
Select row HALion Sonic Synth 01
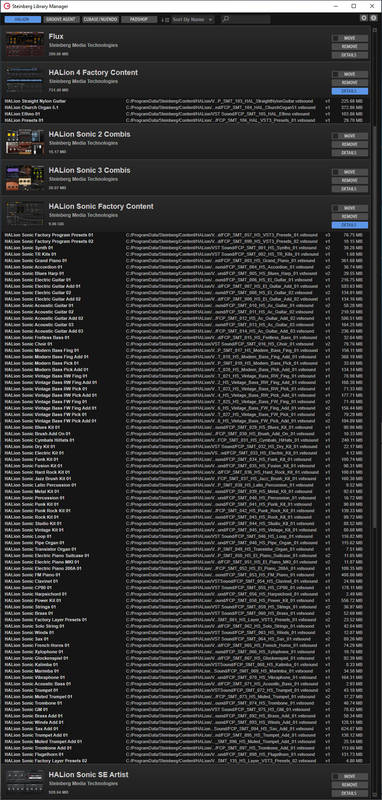point(186,247)
